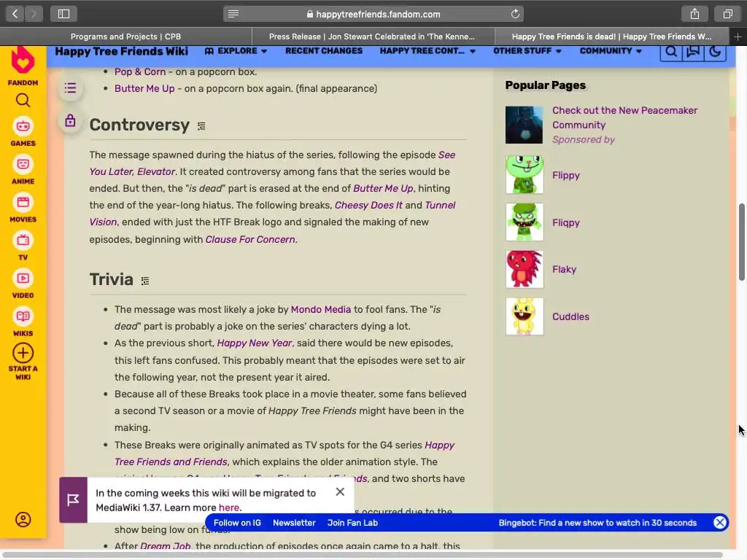Viewport: 747px width, 560px height.
Task: Go forward with the browser forward arrow
Action: tap(34, 14)
